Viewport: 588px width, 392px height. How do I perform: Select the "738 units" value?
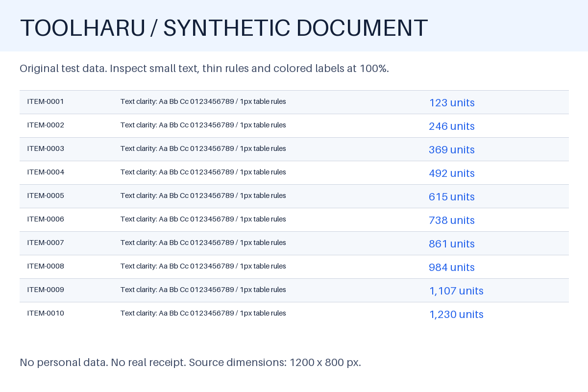coord(452,220)
